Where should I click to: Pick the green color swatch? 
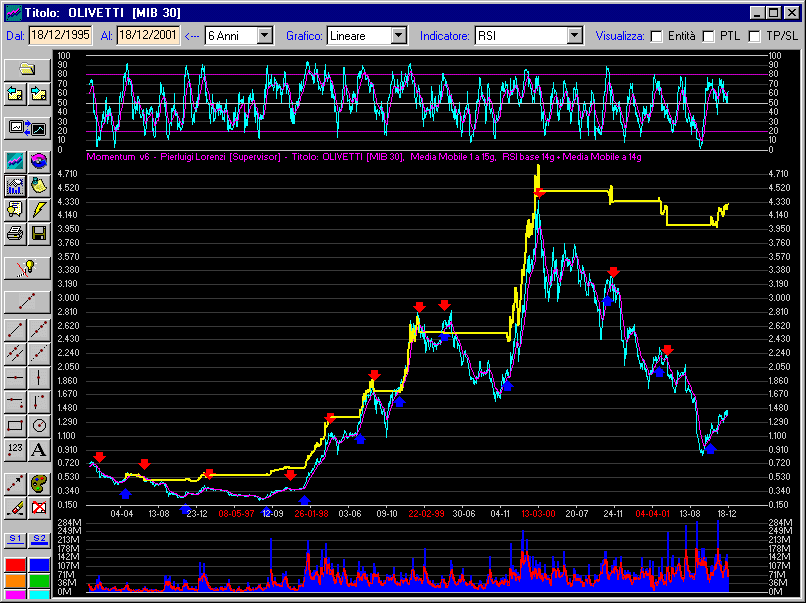pyautogui.click(x=39, y=581)
